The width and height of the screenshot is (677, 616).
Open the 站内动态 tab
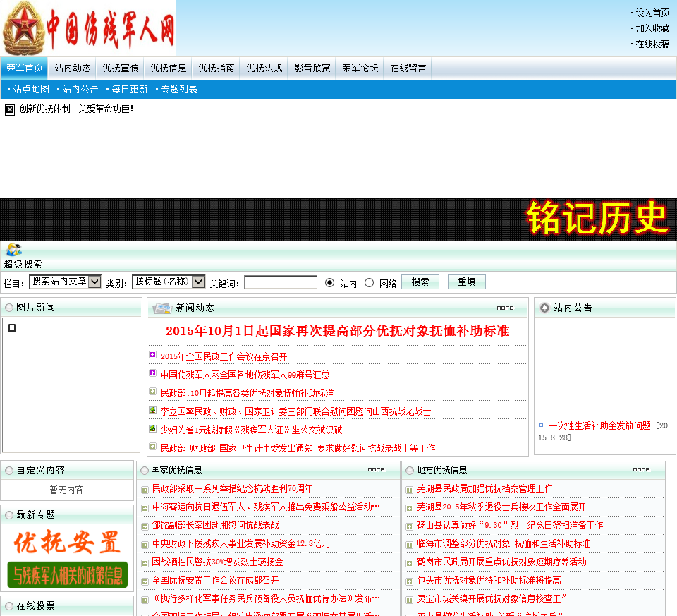point(73,68)
